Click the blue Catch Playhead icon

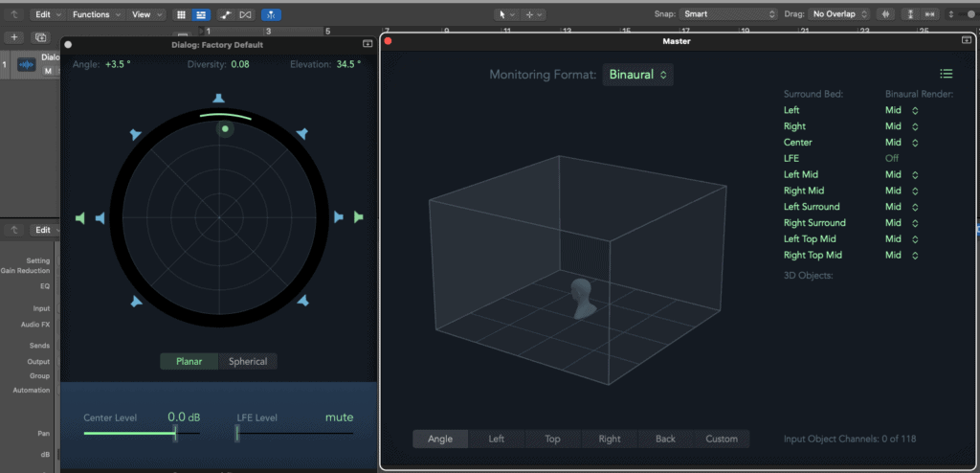click(272, 15)
